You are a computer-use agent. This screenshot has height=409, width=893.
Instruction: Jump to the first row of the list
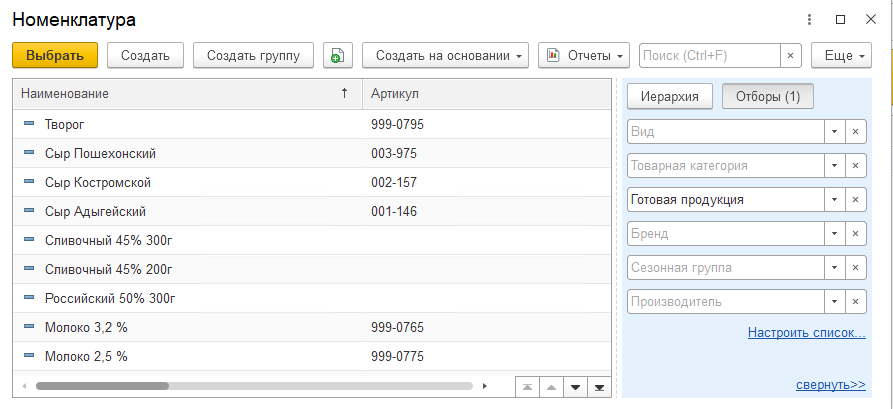(526, 386)
